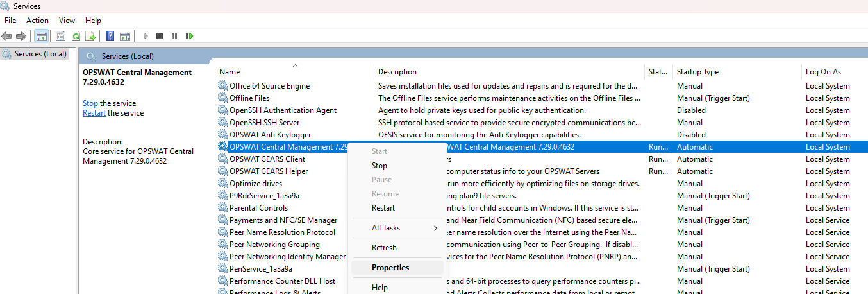Click the Refresh toolbar icon
The image size is (868, 294).
(76, 36)
